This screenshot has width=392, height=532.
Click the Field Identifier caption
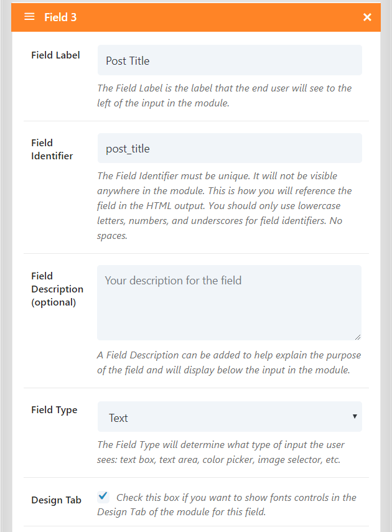(x=52, y=149)
